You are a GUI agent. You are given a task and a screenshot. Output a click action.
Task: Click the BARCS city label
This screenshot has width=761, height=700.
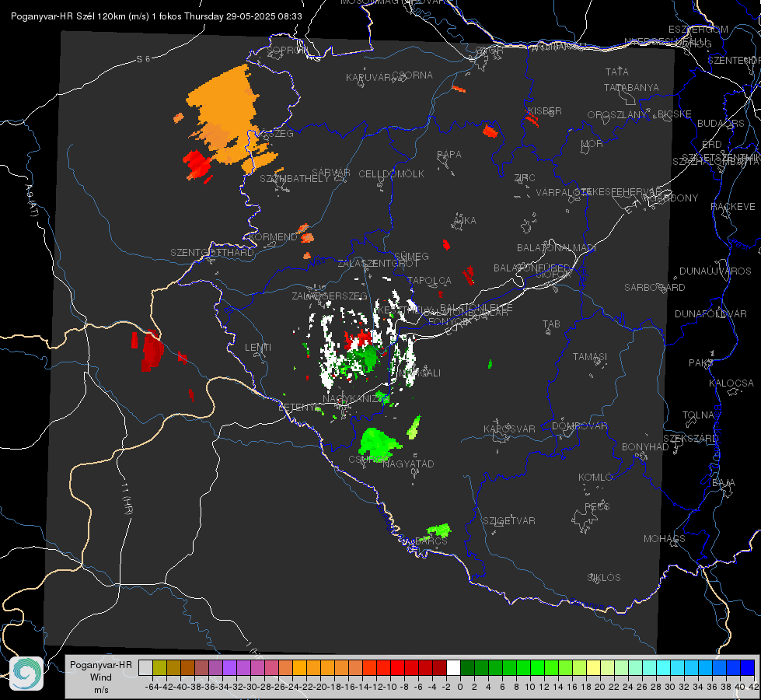[431, 541]
